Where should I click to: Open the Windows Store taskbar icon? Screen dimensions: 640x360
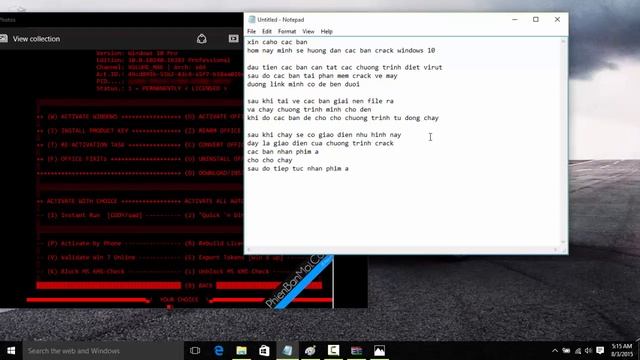tap(264, 351)
